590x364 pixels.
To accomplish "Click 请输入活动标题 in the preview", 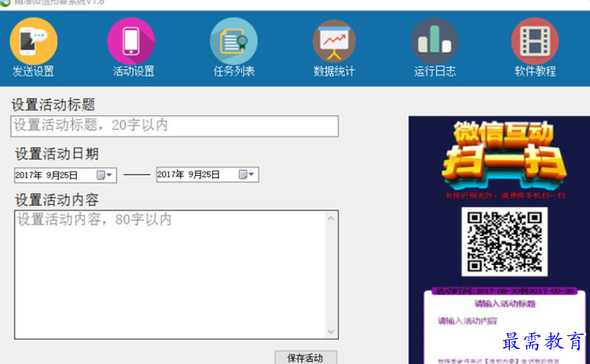I will point(505,304).
